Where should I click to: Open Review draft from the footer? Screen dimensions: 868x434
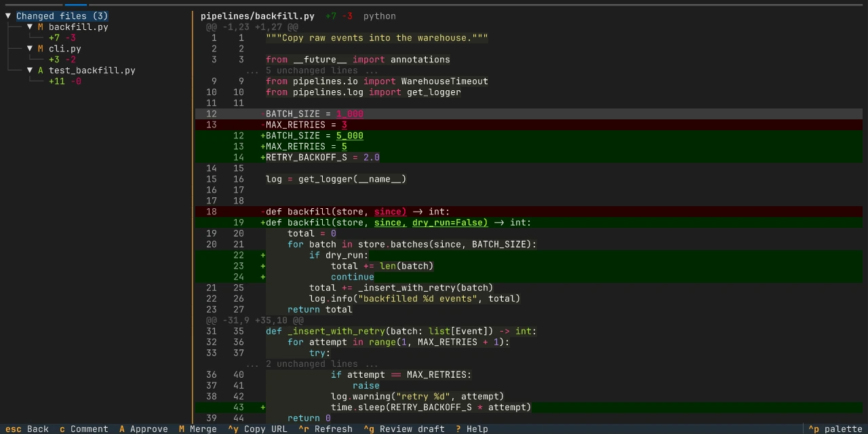[404, 429]
